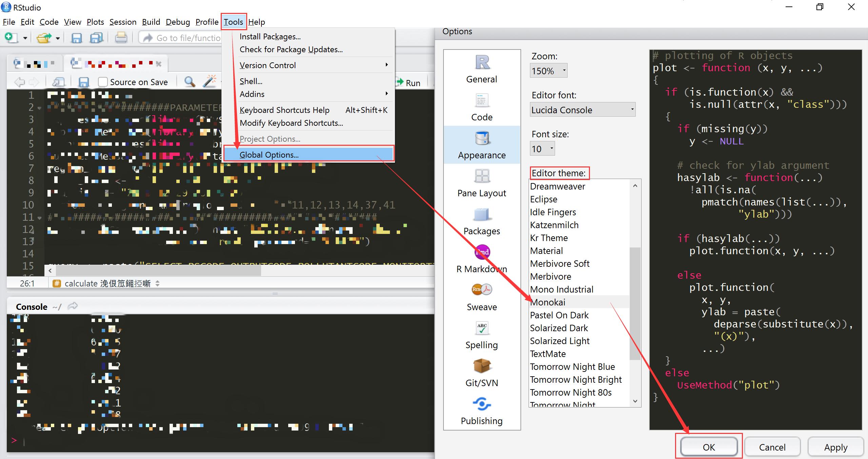
Task: Click the editor theme list scrollbar thumb
Action: point(635,303)
